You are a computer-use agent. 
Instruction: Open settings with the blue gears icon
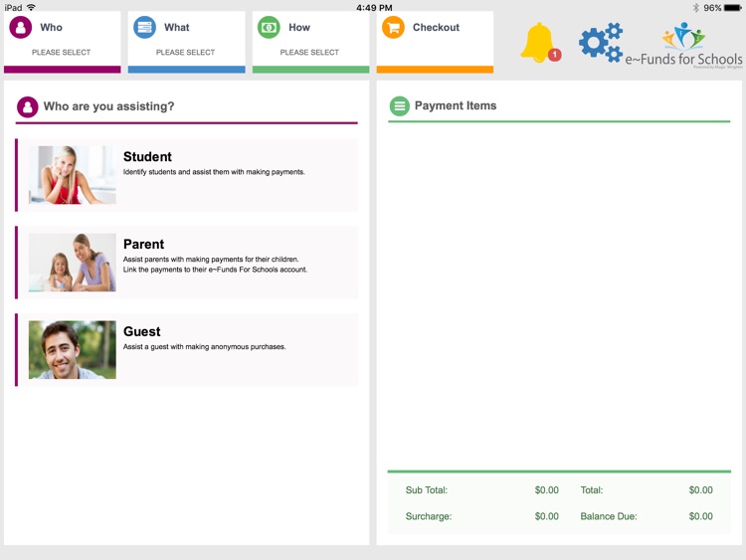point(601,43)
